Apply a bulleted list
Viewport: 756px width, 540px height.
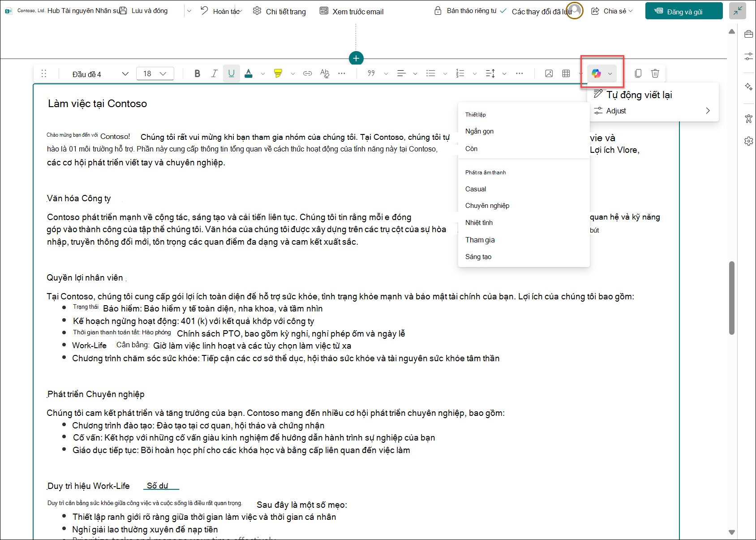click(x=431, y=73)
